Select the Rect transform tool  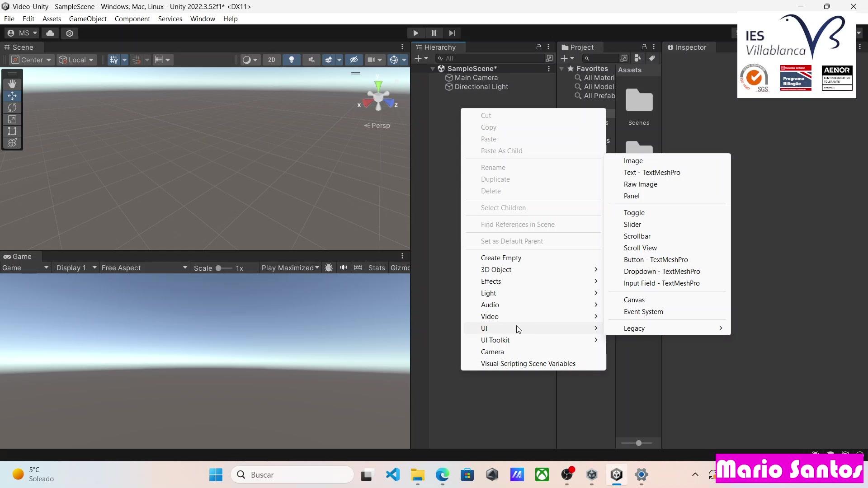[12, 131]
